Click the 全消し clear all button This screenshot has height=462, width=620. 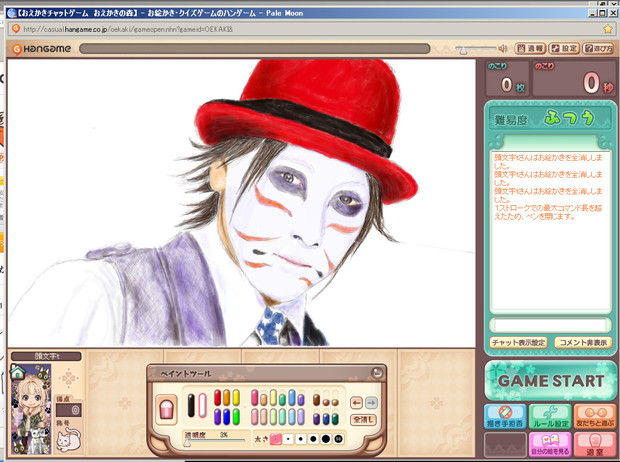click(x=363, y=420)
